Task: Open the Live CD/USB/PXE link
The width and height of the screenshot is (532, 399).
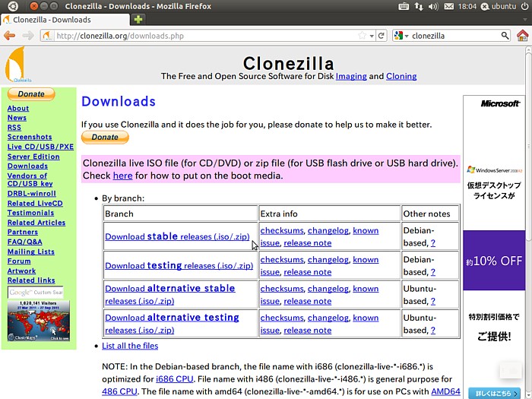Action: (x=41, y=147)
